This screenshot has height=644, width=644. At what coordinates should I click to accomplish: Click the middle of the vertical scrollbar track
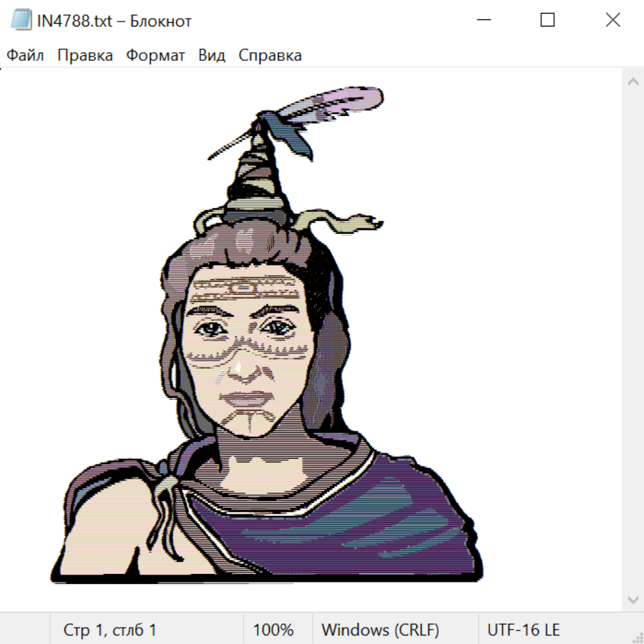[633, 340]
